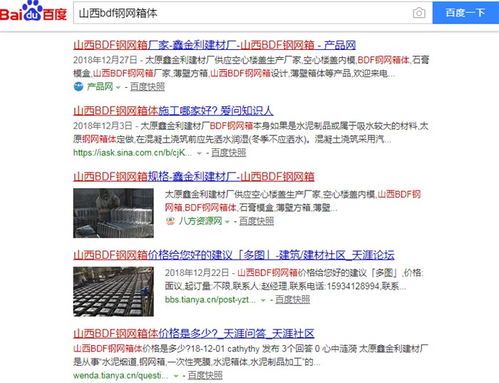Open 八方资源网 source link

pyautogui.click(x=200, y=221)
